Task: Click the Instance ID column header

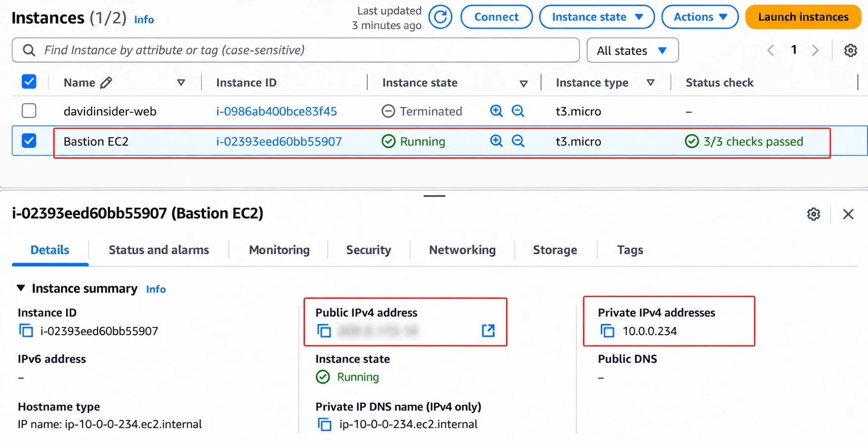Action: point(246,82)
